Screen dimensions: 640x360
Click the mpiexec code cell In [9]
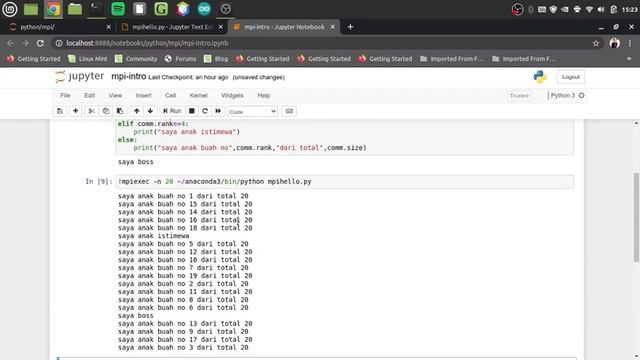point(344,182)
